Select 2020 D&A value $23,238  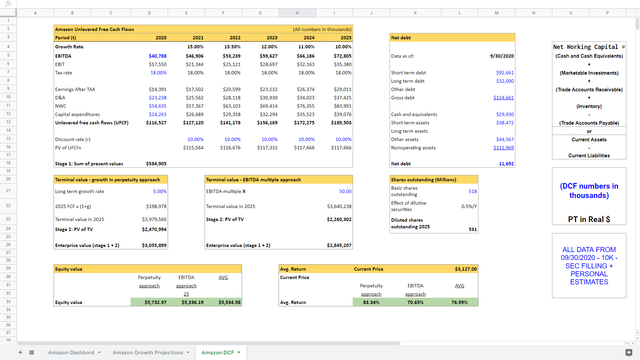158,98
